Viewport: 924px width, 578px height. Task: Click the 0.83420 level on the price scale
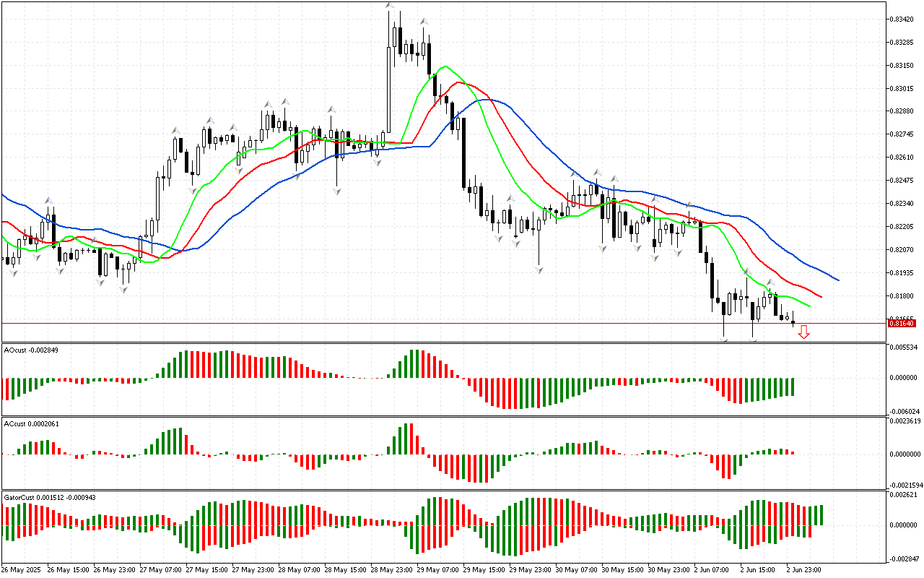pyautogui.click(x=902, y=19)
